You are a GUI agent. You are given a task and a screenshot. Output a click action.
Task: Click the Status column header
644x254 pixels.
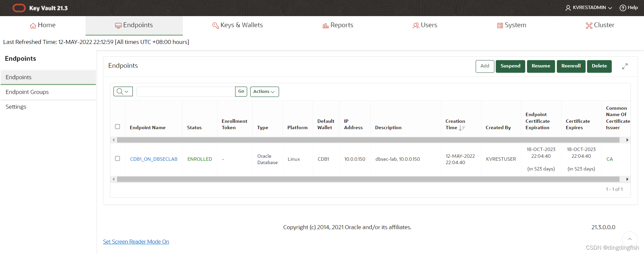194,128
